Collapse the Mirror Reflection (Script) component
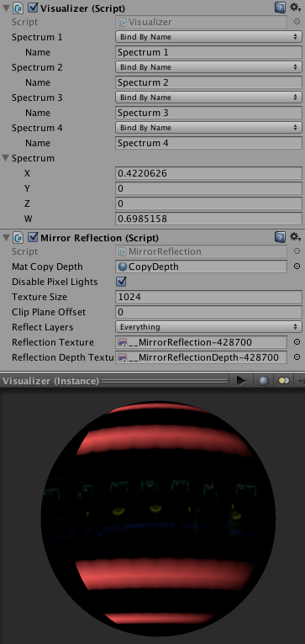 pos(6,237)
